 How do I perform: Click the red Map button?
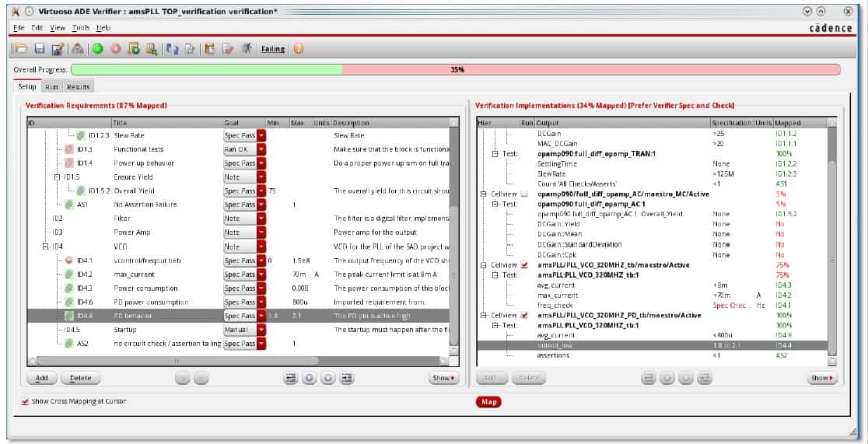pos(488,402)
